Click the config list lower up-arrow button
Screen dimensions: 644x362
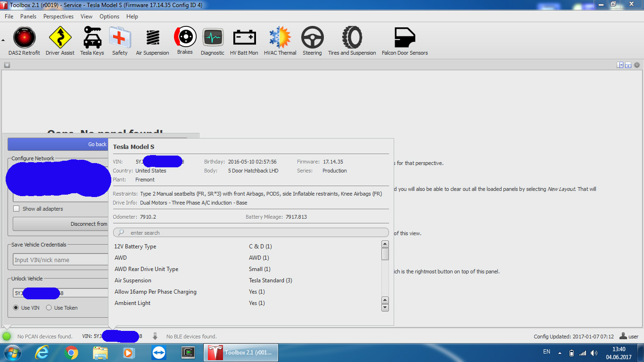tap(385, 300)
